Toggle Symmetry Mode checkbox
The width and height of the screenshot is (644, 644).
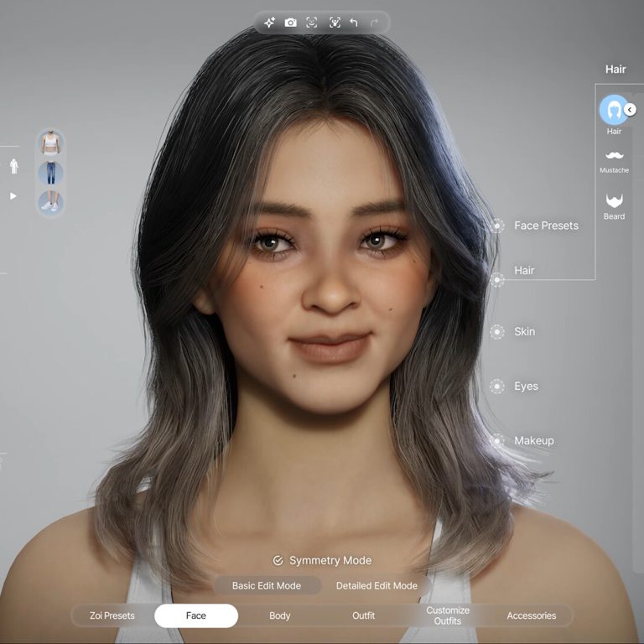click(x=278, y=561)
